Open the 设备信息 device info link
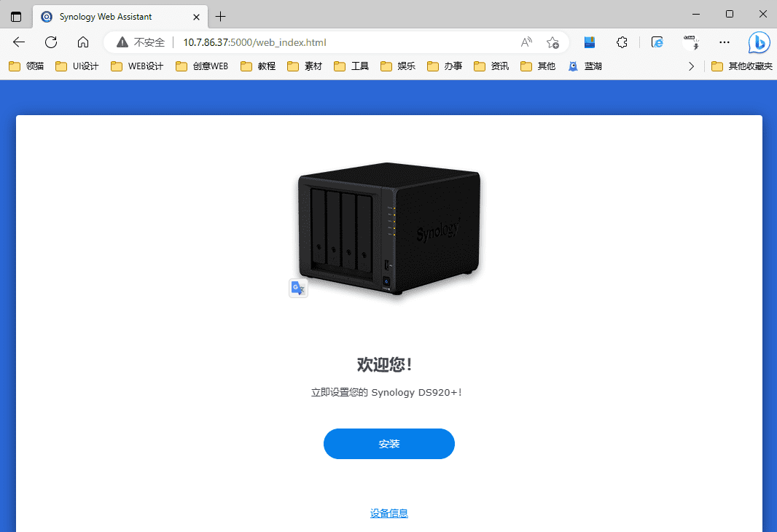 point(388,514)
